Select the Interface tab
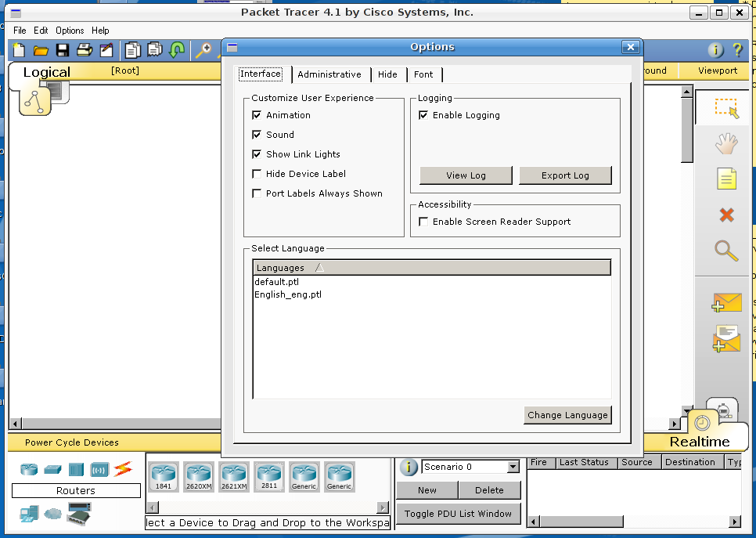 [261, 74]
